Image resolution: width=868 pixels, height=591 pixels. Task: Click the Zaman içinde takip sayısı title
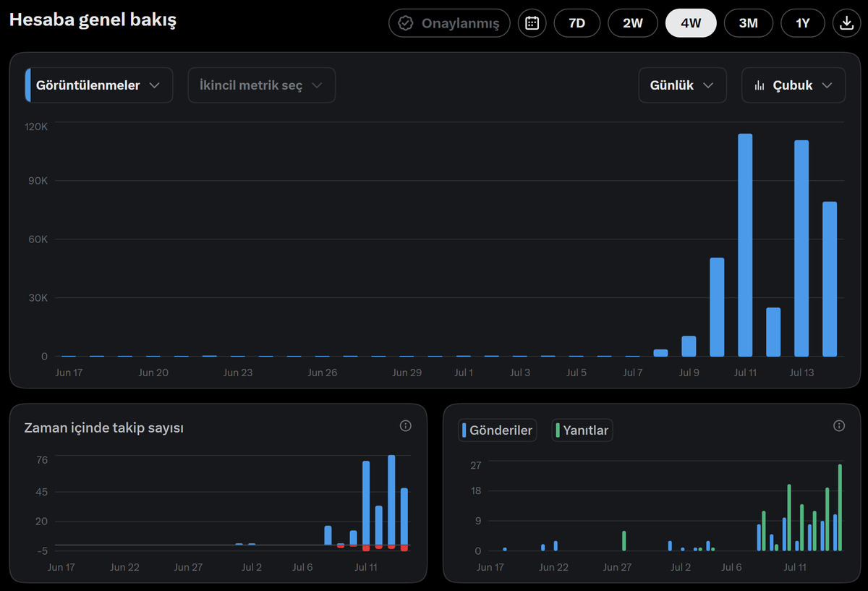pos(104,428)
